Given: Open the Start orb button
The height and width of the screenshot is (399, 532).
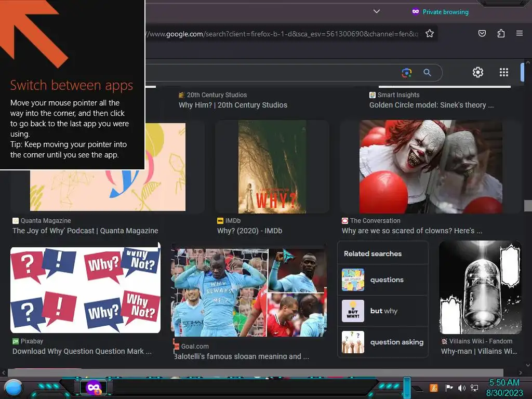Looking at the screenshot, I should (14, 388).
